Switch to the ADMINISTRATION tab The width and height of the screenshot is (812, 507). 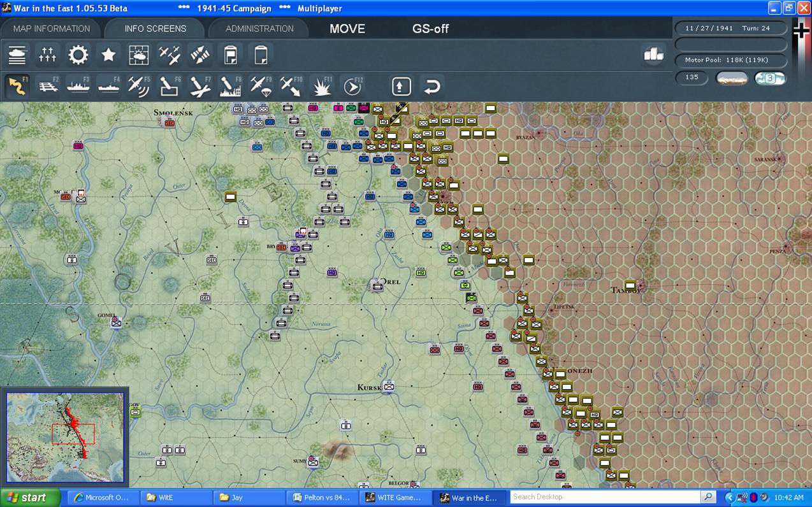259,29
